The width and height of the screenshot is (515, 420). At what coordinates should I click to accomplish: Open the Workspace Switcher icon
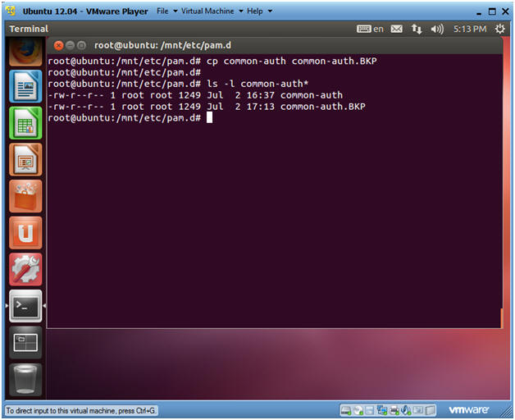coord(25,342)
